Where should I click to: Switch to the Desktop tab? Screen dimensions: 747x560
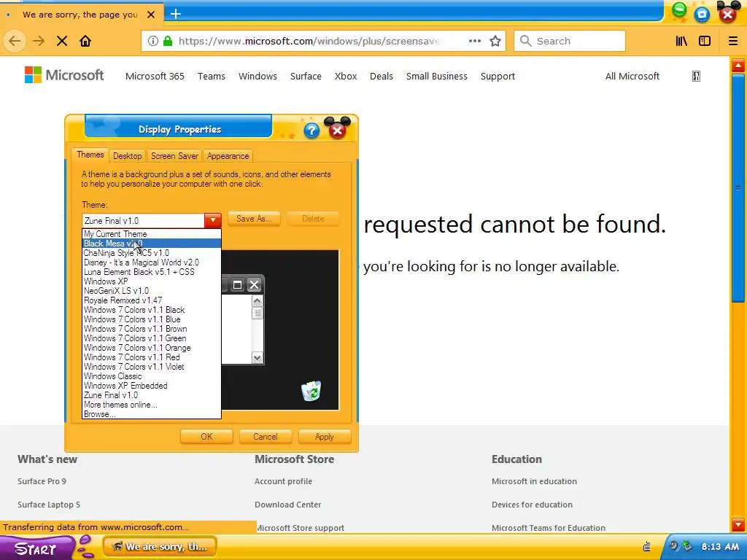coord(127,156)
